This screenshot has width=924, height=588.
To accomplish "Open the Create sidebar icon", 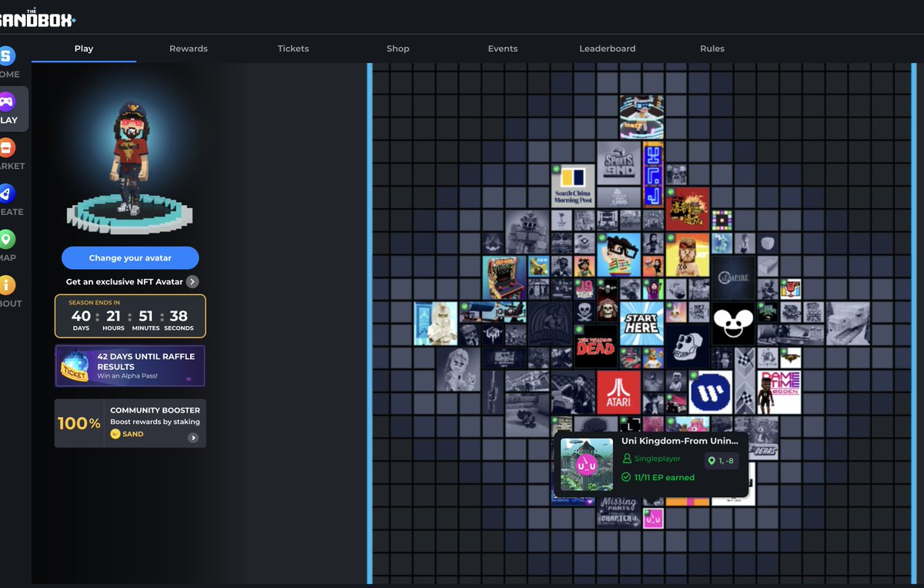I will point(6,193).
